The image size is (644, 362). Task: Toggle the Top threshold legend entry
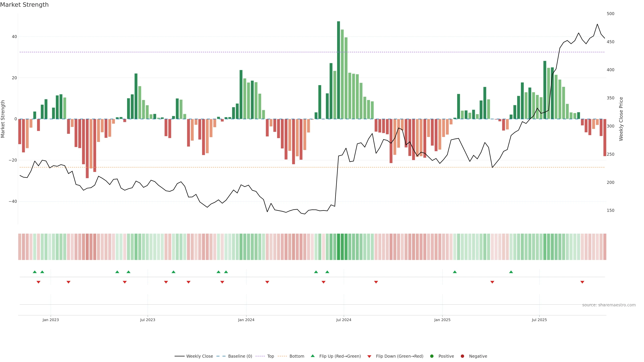(x=270, y=356)
